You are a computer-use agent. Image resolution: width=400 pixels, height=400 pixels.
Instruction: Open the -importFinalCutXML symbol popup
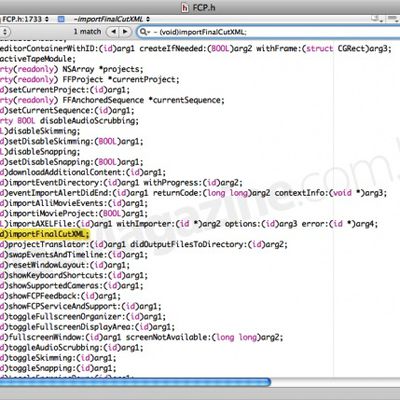coord(112,19)
